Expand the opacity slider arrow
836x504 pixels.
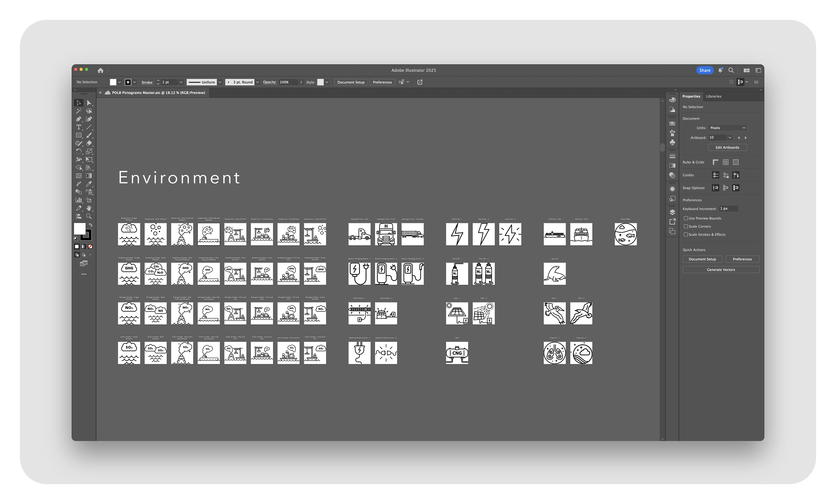click(301, 82)
